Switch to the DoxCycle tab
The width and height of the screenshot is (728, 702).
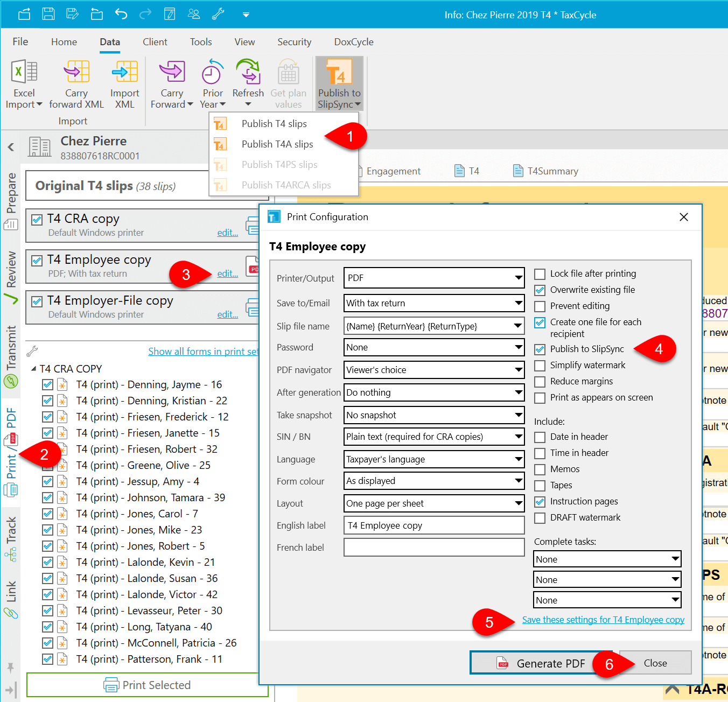(354, 41)
